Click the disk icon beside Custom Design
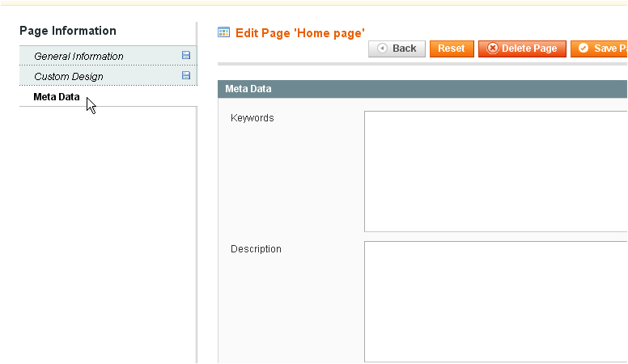This screenshot has width=628, height=364. pos(186,75)
